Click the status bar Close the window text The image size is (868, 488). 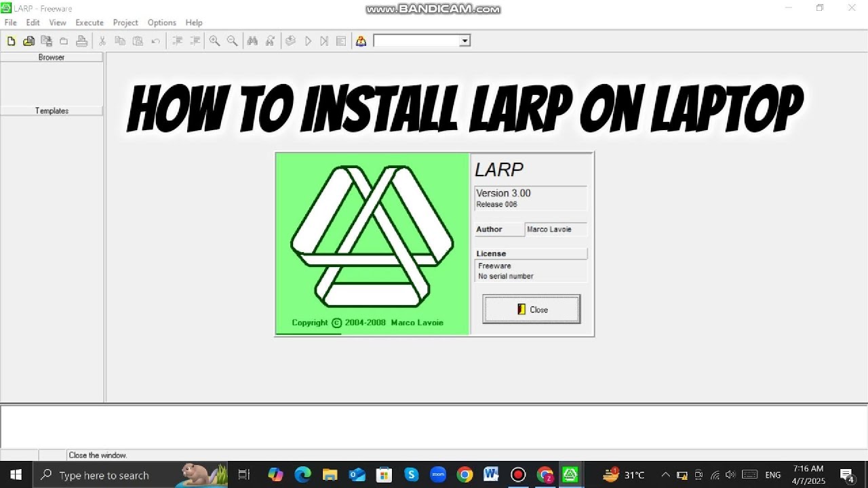pos(98,455)
